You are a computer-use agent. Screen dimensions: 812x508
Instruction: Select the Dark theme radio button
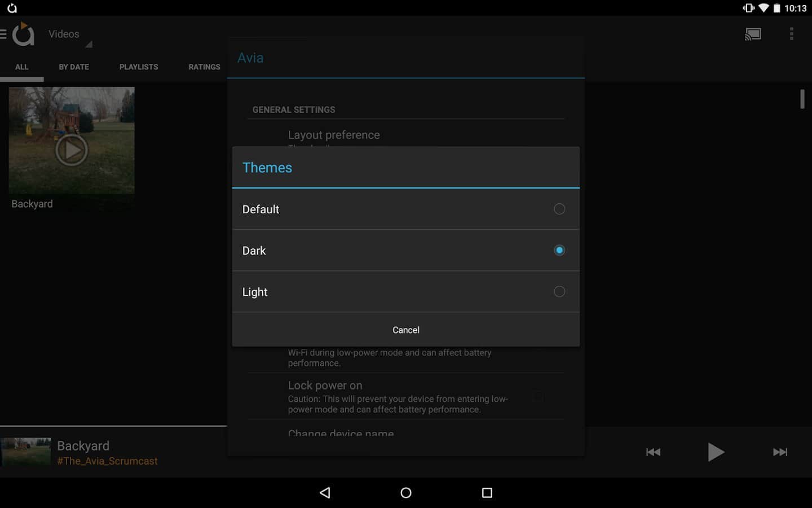click(x=559, y=250)
